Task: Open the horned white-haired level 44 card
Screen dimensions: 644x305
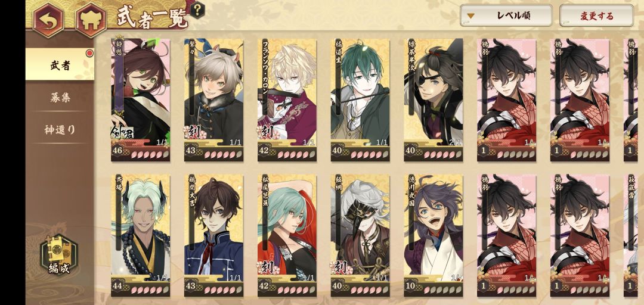Action: pos(141,235)
